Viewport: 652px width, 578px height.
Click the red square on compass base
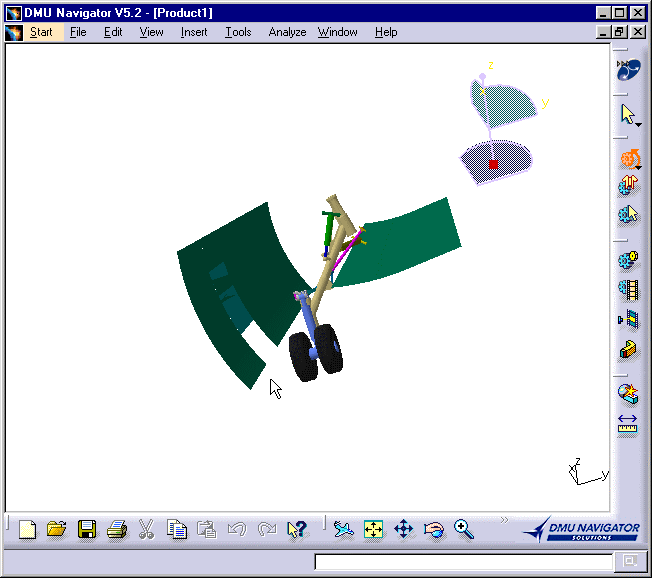(x=494, y=164)
